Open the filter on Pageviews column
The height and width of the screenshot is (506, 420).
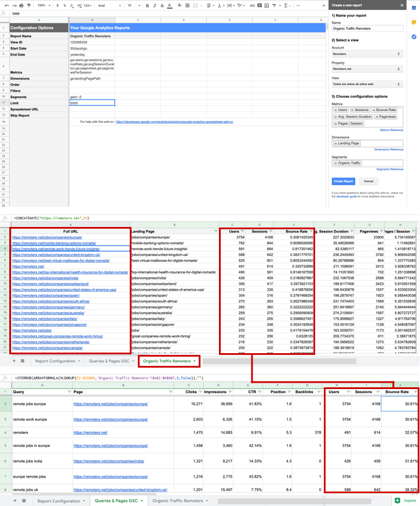(381, 232)
